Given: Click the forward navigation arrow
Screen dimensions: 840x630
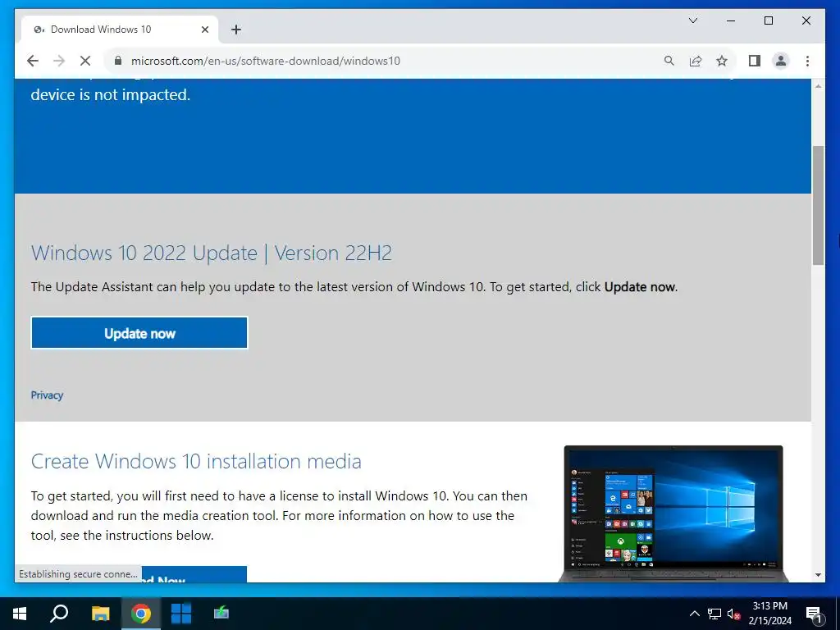Looking at the screenshot, I should click(59, 61).
